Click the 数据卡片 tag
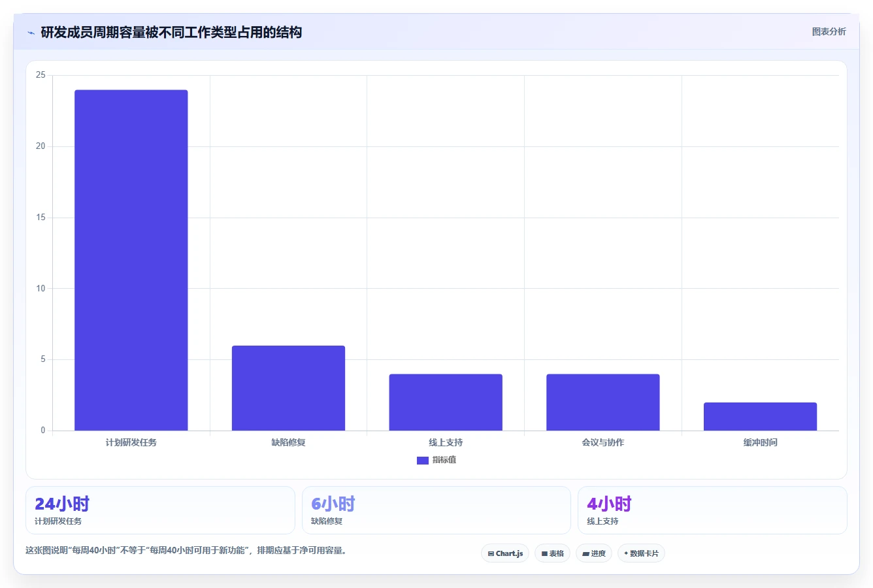Image resolution: width=873 pixels, height=588 pixels. tap(641, 553)
